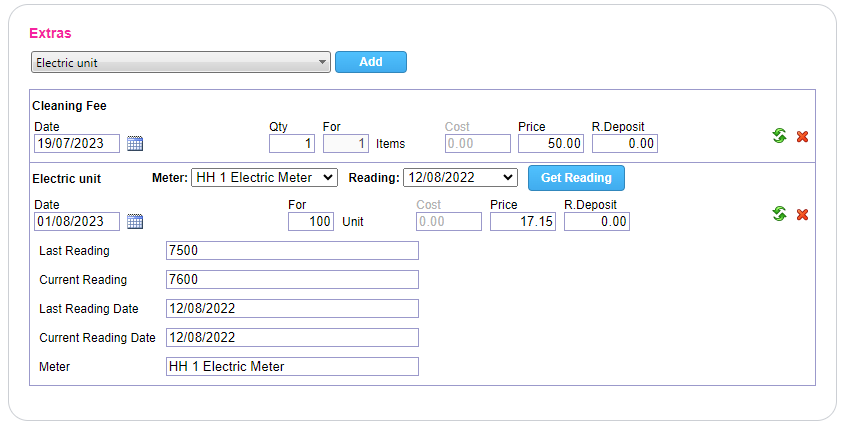This screenshot has height=427, width=841.
Task: Edit Electric unit For field showing 100
Action: point(311,221)
